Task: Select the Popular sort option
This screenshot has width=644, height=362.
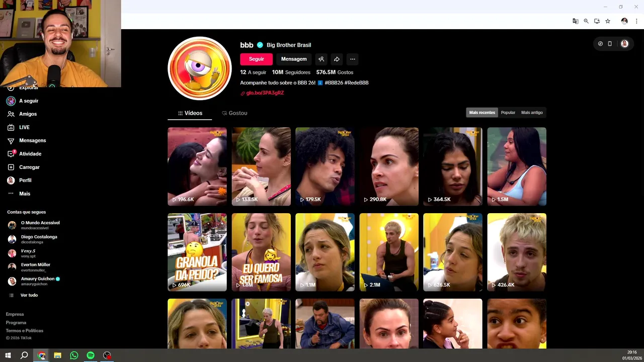Action: click(508, 113)
